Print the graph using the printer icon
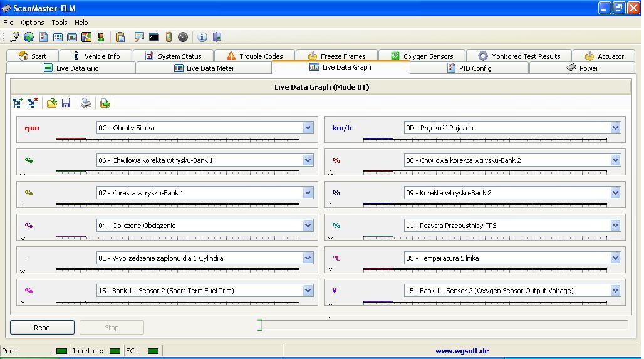Image resolution: width=644 pixels, height=359 pixels. point(86,103)
